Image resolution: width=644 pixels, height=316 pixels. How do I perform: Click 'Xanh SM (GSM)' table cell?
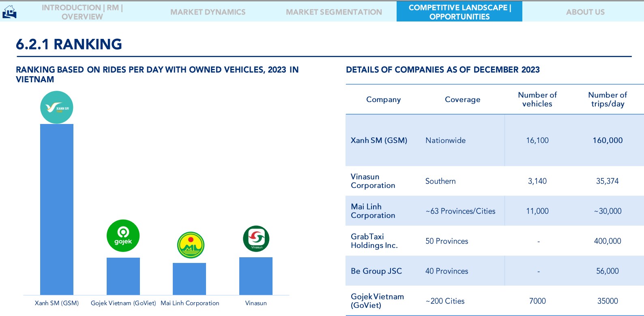coord(379,140)
